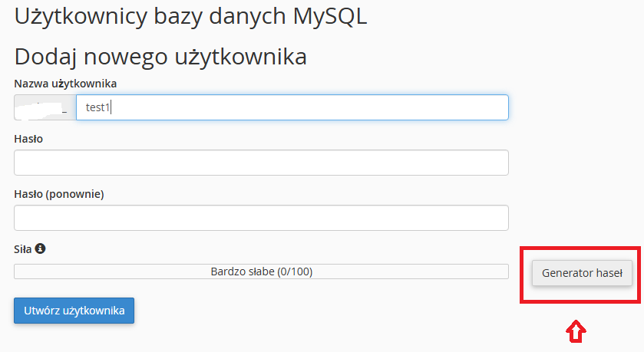Click into the Hasło password field
644x352 pixels.
pyautogui.click(x=261, y=163)
